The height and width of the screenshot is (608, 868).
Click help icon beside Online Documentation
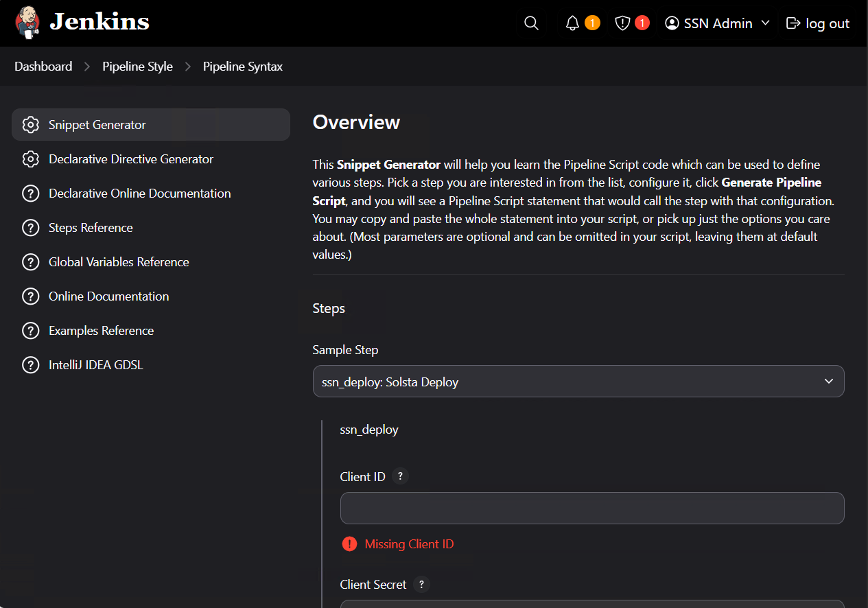[x=30, y=296]
